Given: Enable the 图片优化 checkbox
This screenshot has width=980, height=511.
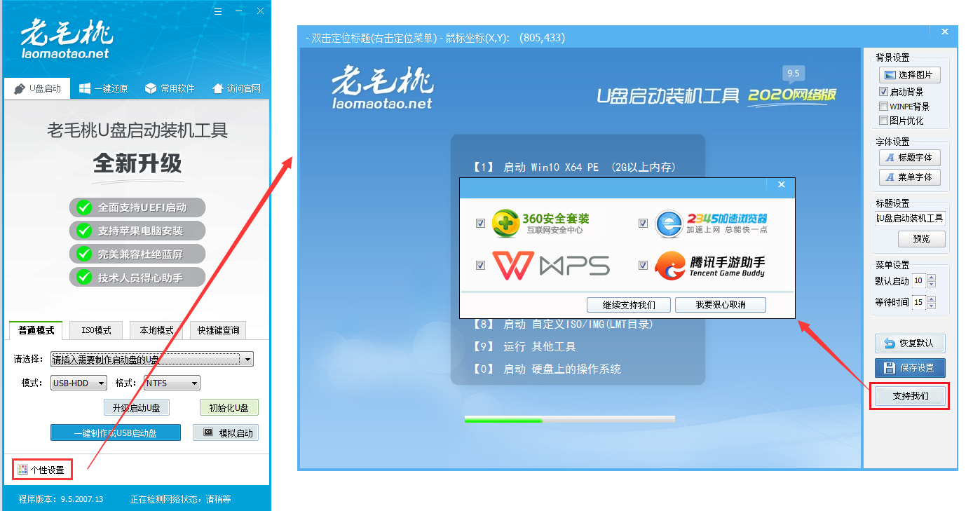Looking at the screenshot, I should [x=884, y=121].
